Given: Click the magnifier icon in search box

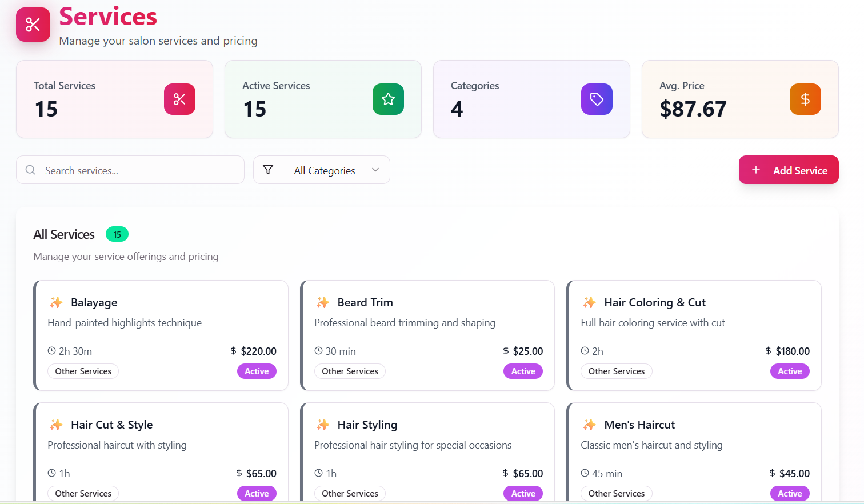Looking at the screenshot, I should click(31, 170).
